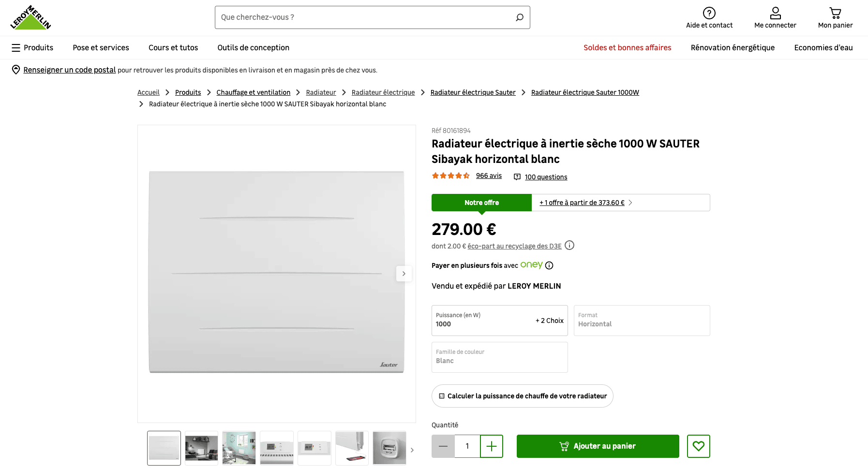Add product to wishlist heart icon
868x468 pixels.
(698, 446)
